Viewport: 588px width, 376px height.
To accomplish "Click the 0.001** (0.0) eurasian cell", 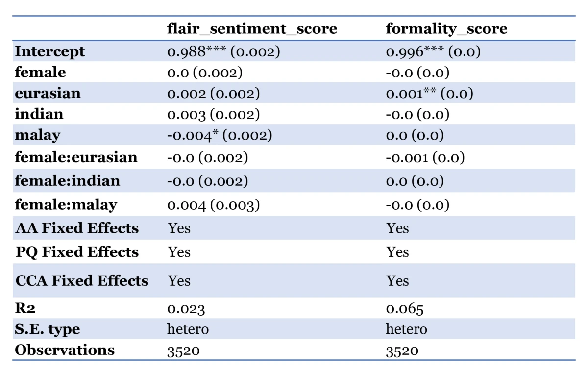I will [429, 93].
